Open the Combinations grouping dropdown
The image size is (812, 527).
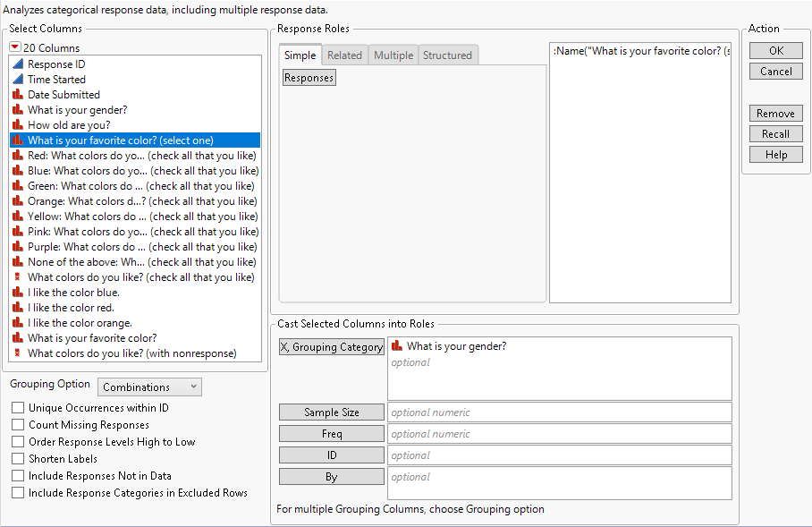click(x=149, y=386)
